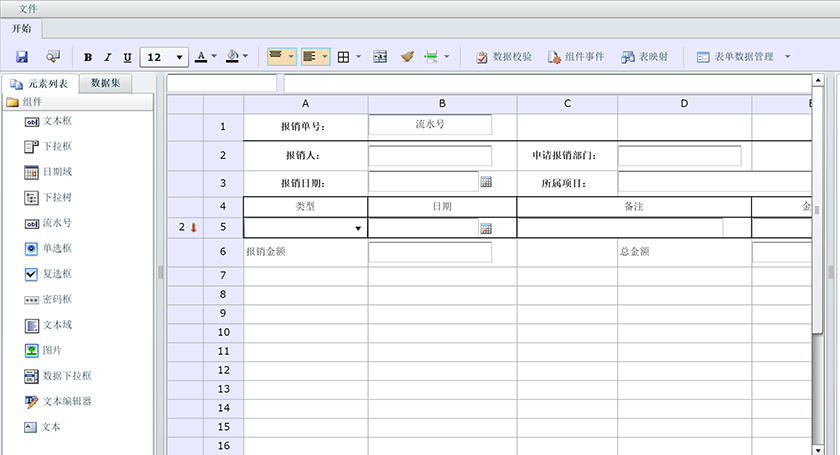
Task: Select column A header
Action: click(305, 104)
